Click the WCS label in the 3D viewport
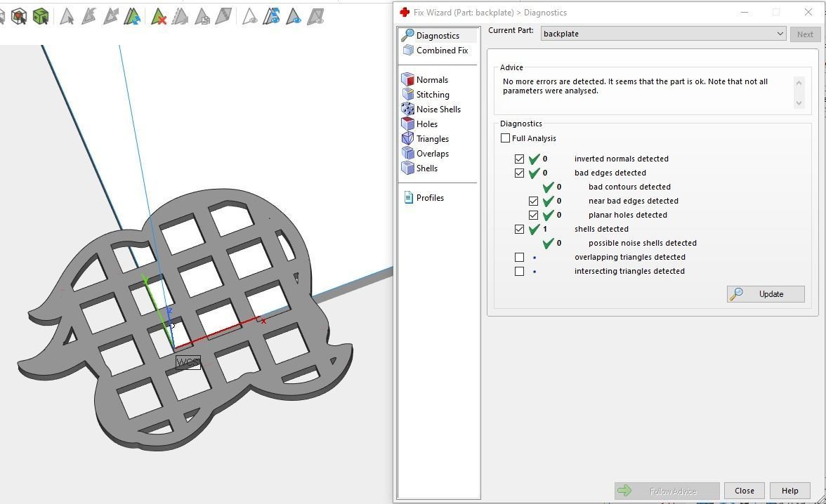 click(x=188, y=362)
